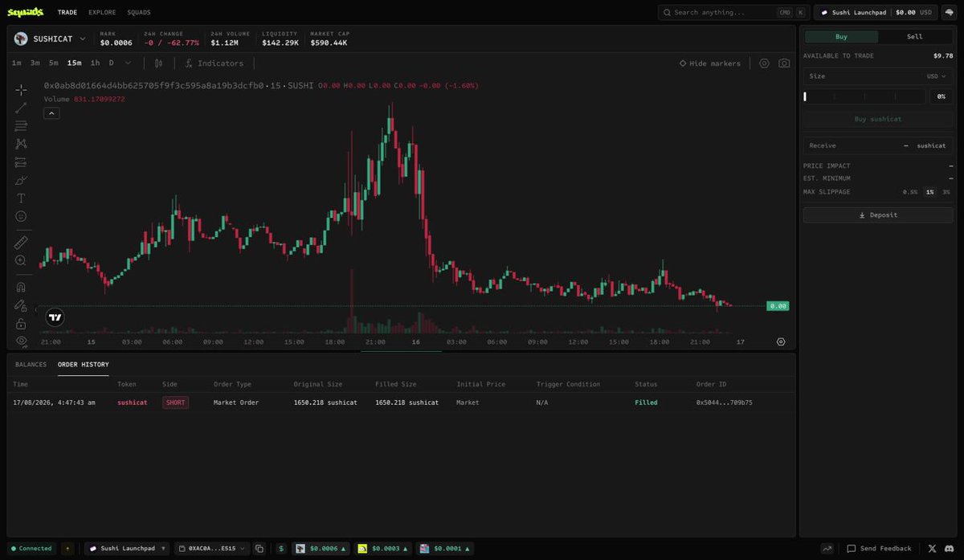The width and height of the screenshot is (964, 560).
Task: Open the Indicators menu
Action: coord(214,63)
